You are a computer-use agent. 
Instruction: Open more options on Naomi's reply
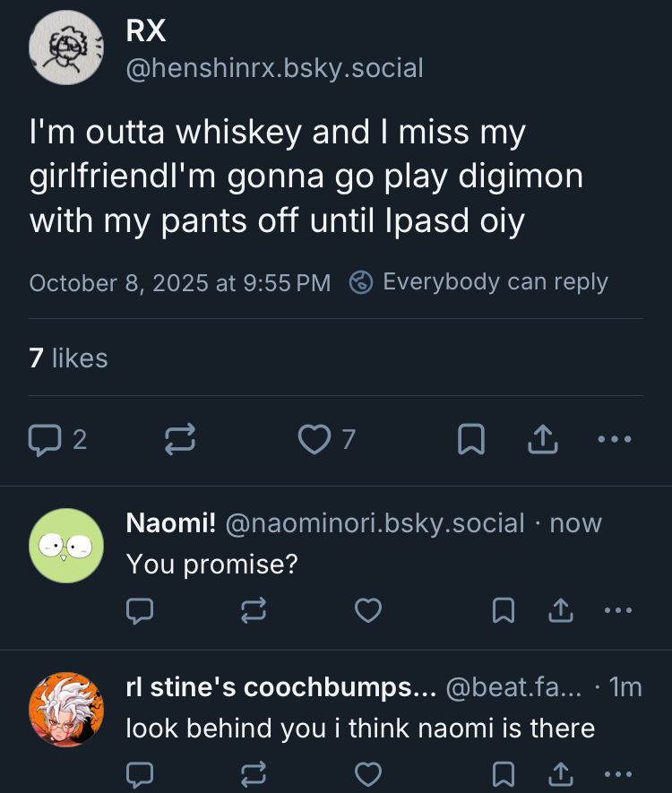pos(617,610)
